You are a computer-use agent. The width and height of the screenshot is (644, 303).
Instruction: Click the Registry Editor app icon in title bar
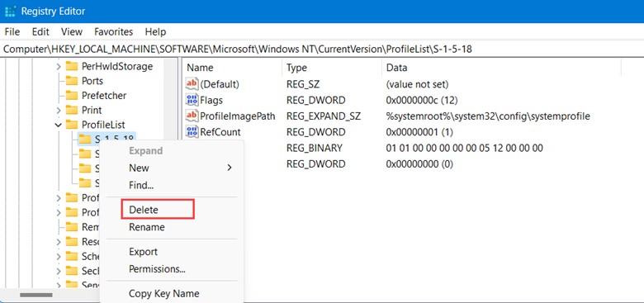tap(10, 11)
